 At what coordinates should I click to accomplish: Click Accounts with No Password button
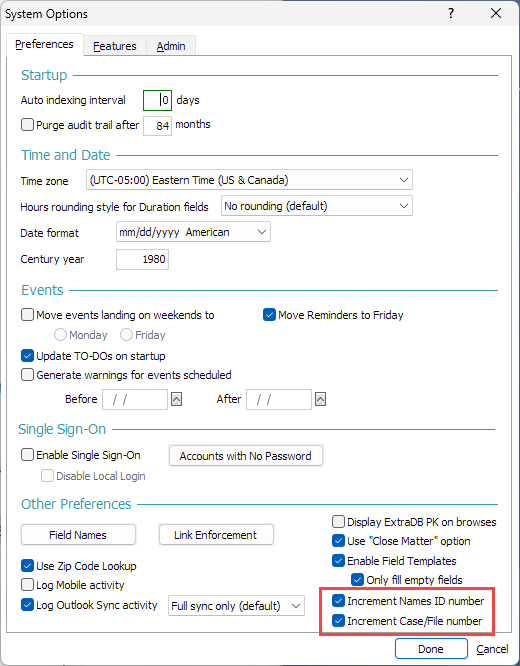click(246, 456)
